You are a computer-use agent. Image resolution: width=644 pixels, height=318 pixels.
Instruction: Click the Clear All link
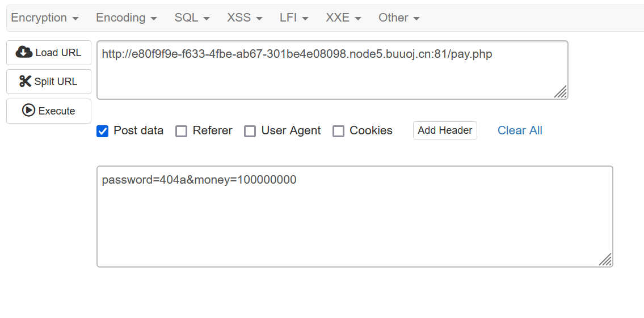point(520,130)
